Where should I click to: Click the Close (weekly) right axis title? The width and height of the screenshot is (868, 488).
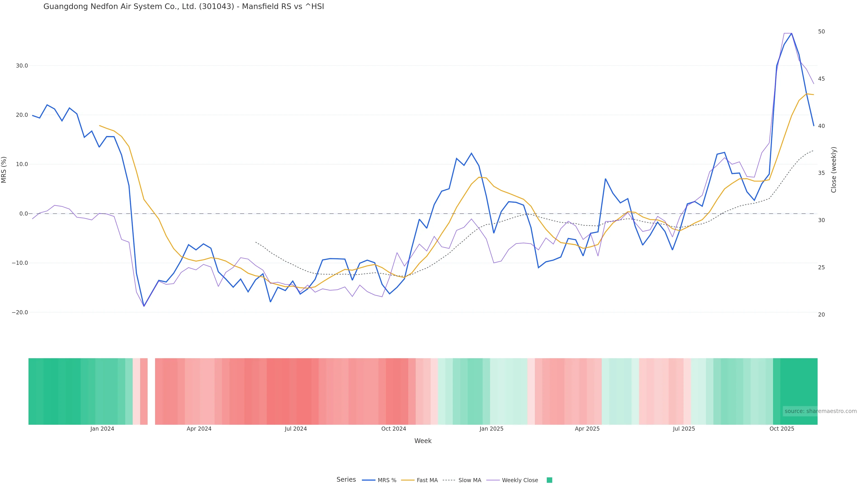point(834,170)
